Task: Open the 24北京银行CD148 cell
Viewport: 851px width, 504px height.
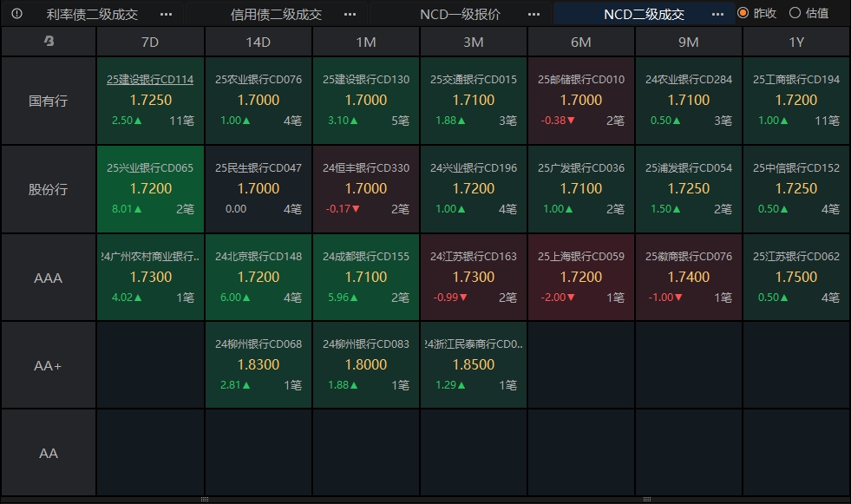Action: click(x=259, y=277)
